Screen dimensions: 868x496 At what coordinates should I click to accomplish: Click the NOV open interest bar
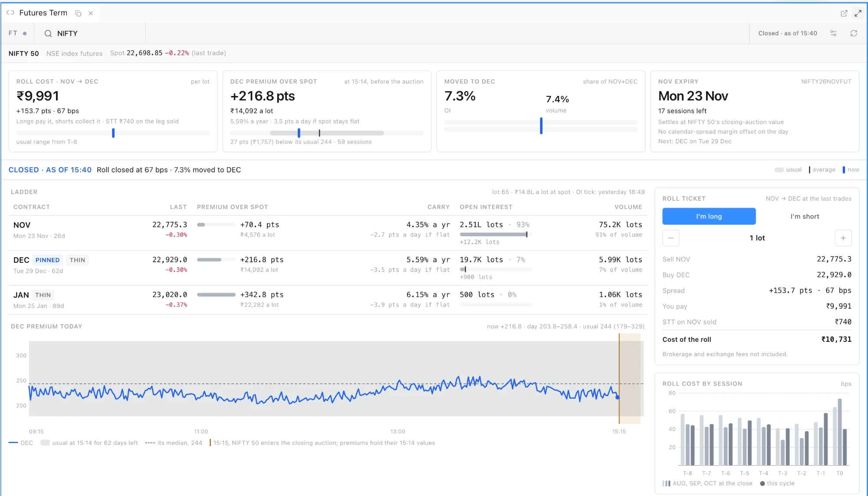click(496, 235)
